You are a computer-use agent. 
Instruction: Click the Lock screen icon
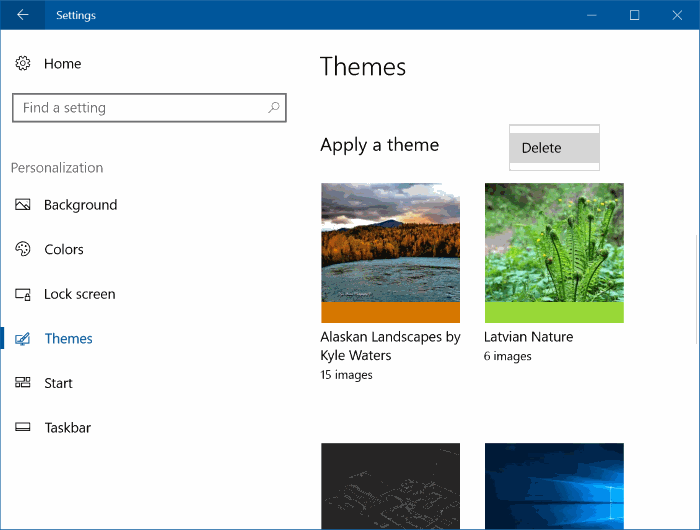coord(23,295)
